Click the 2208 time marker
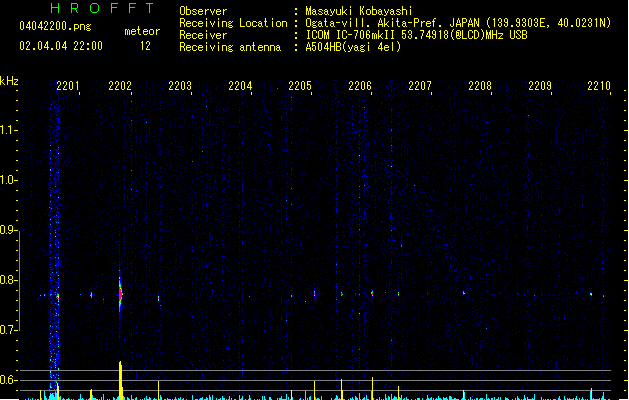The width and height of the screenshot is (629, 400). pos(480,86)
